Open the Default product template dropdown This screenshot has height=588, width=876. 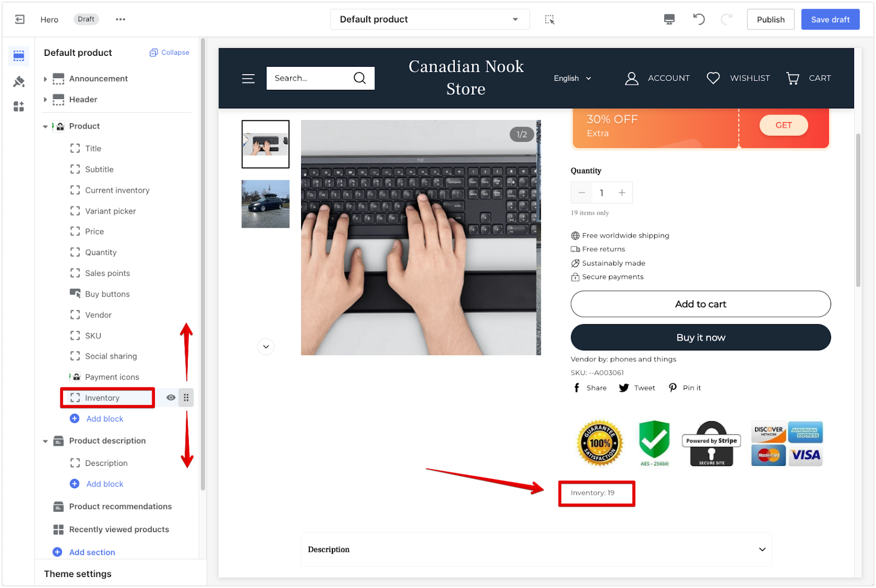click(430, 19)
